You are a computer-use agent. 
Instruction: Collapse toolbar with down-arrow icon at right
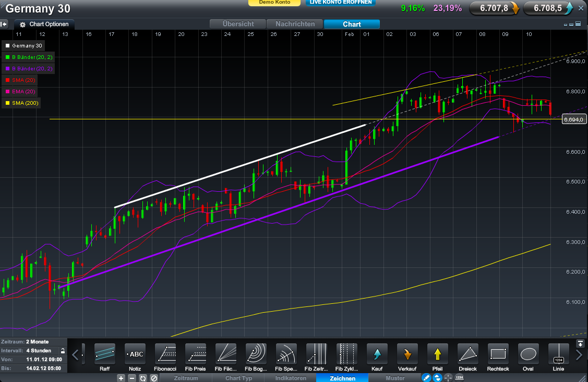(580, 343)
